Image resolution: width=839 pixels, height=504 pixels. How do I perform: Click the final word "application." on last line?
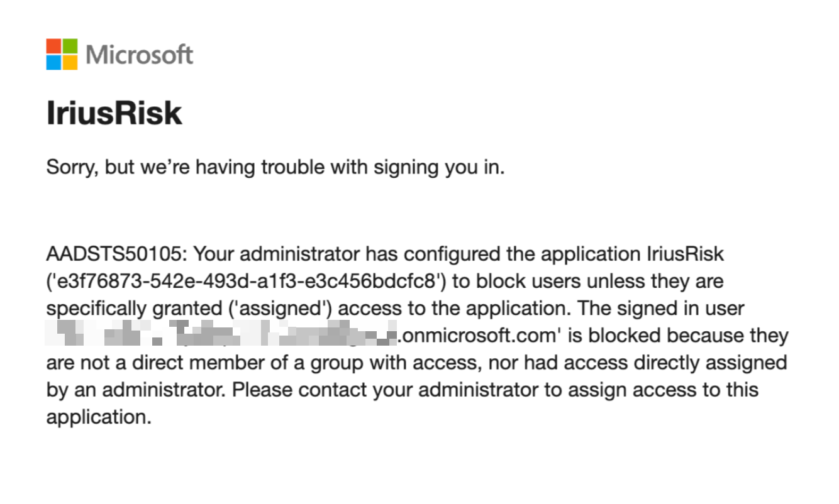tap(99, 417)
